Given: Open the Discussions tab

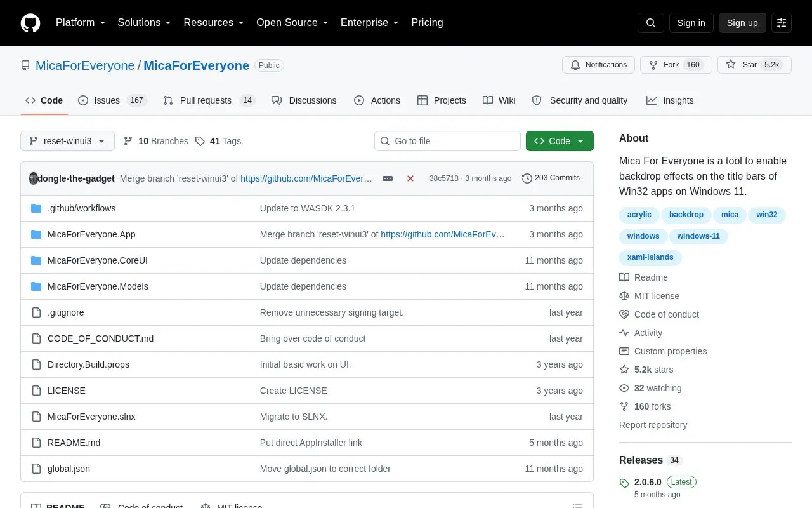Looking at the screenshot, I should pos(304,100).
